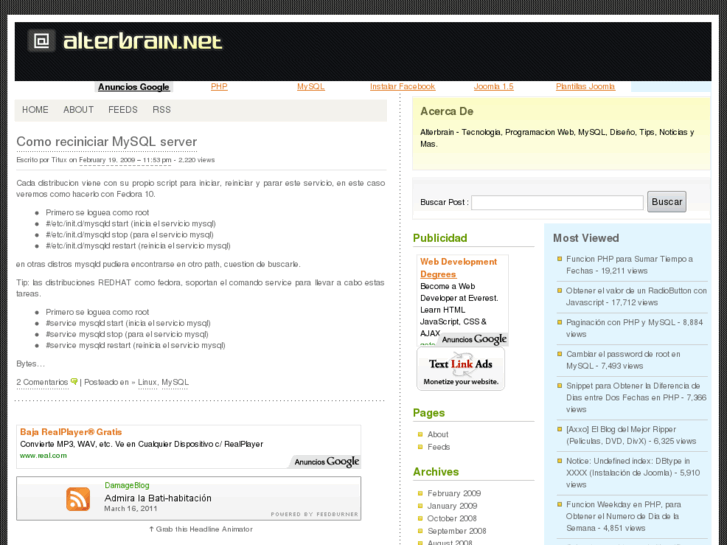The height and width of the screenshot is (545, 727).
Task: Open the About page link in Pages
Action: tap(438, 435)
